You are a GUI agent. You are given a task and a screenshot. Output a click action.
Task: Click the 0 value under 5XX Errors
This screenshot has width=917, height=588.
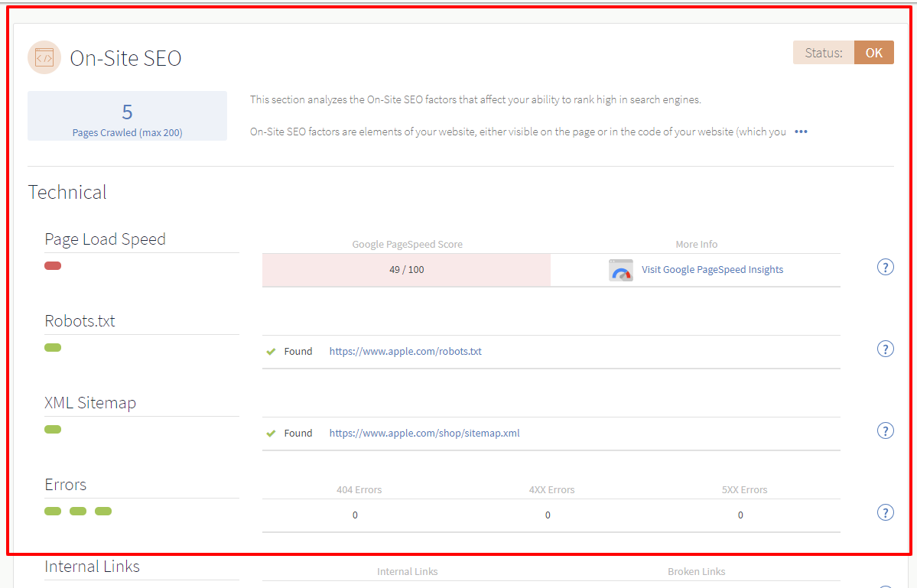tap(740, 515)
